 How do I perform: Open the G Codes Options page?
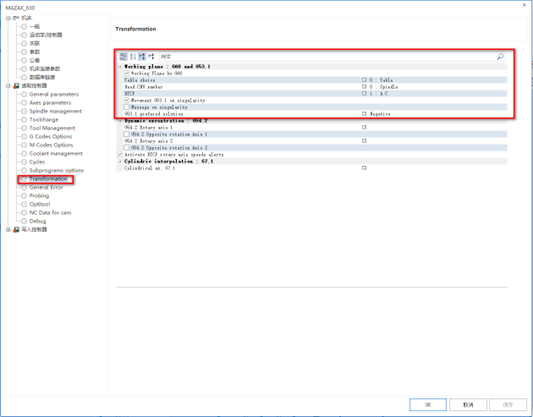click(x=51, y=137)
